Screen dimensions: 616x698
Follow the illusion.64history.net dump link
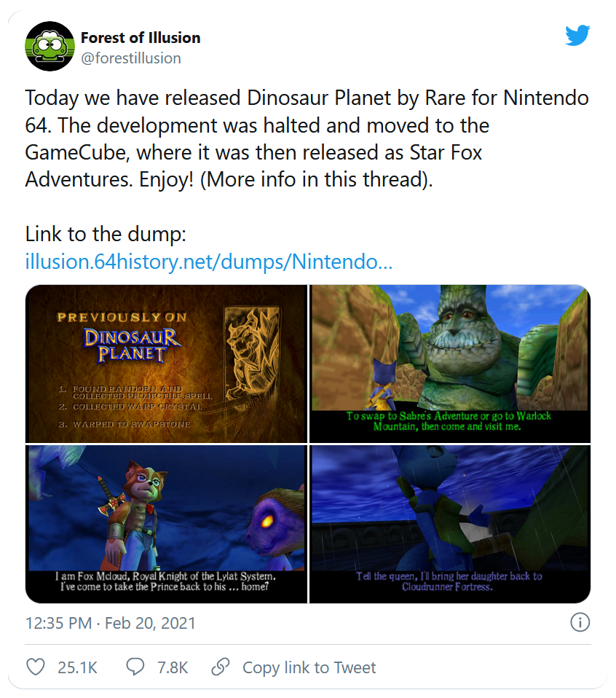tap(209, 261)
